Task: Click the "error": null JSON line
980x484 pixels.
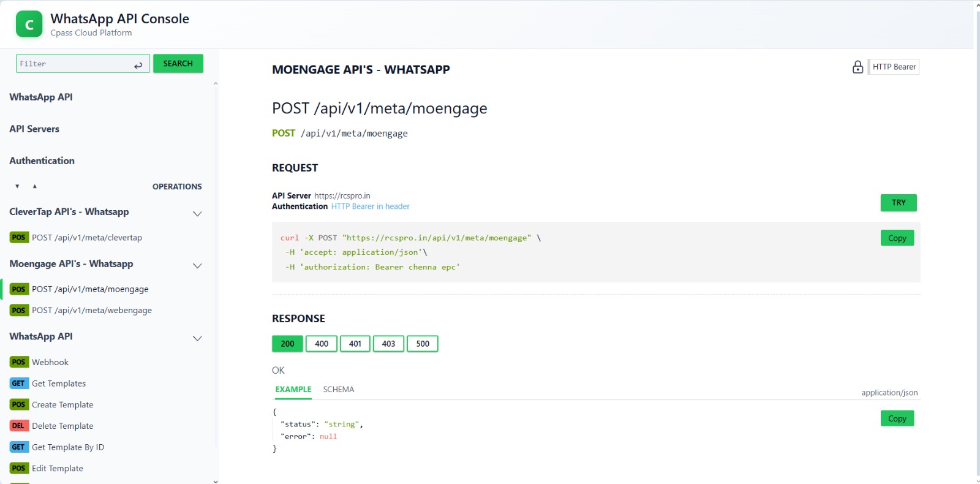Action: click(x=309, y=436)
